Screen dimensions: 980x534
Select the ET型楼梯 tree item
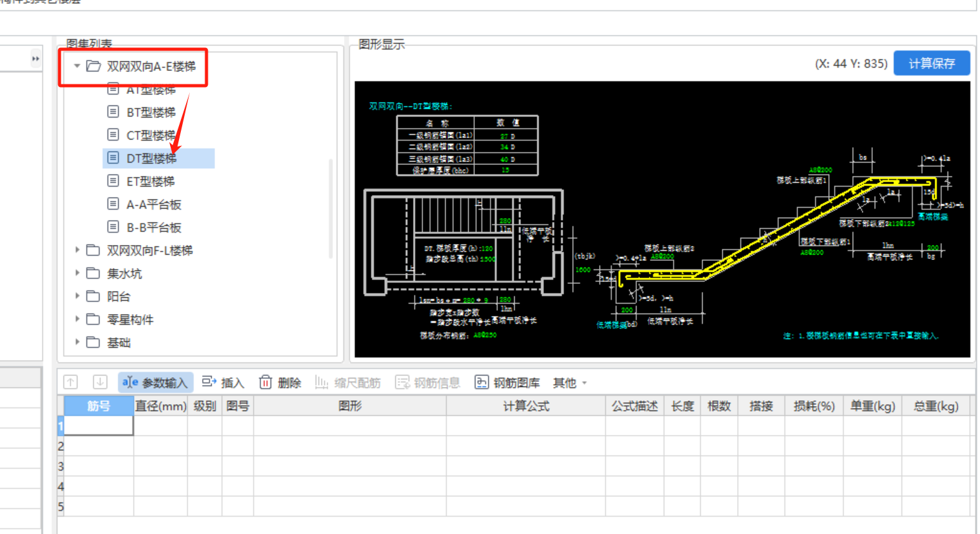tap(151, 182)
